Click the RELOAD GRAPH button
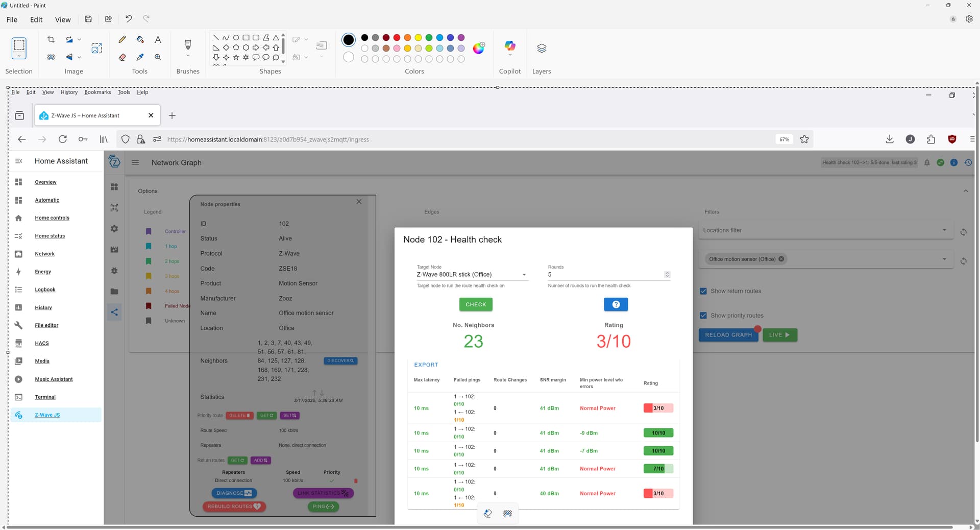The width and height of the screenshot is (980, 530). tap(728, 335)
